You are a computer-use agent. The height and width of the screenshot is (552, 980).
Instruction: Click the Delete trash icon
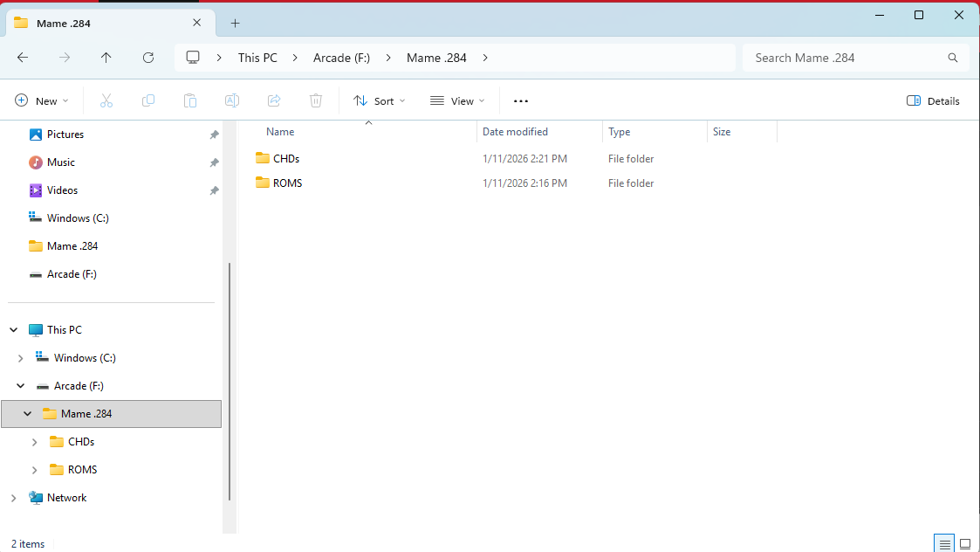click(316, 101)
